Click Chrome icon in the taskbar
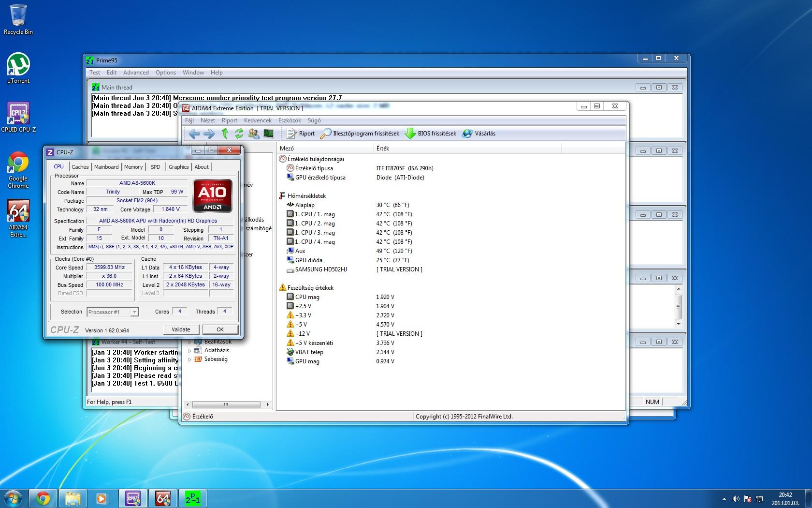812x508 pixels. pos(43,498)
